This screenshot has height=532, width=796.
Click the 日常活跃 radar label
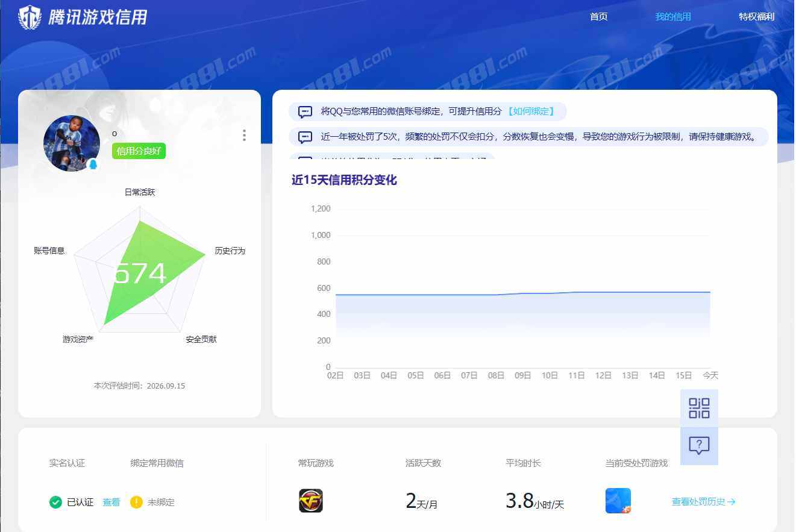tap(140, 192)
